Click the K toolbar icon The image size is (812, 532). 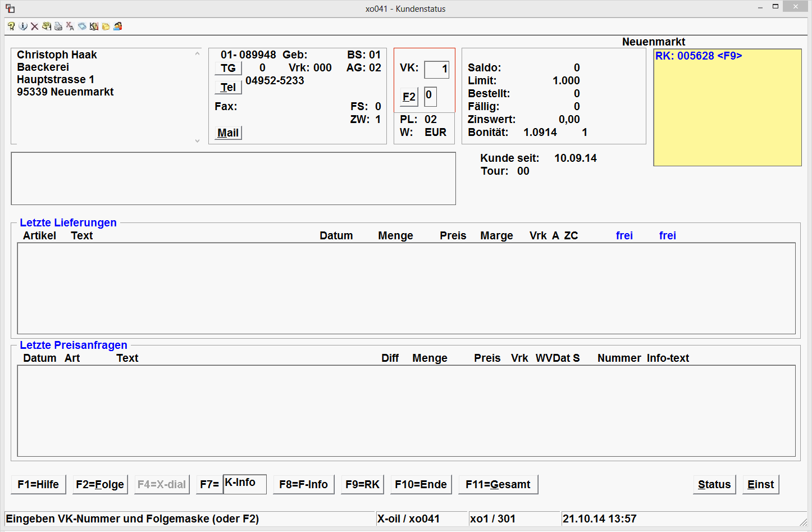tap(94, 26)
